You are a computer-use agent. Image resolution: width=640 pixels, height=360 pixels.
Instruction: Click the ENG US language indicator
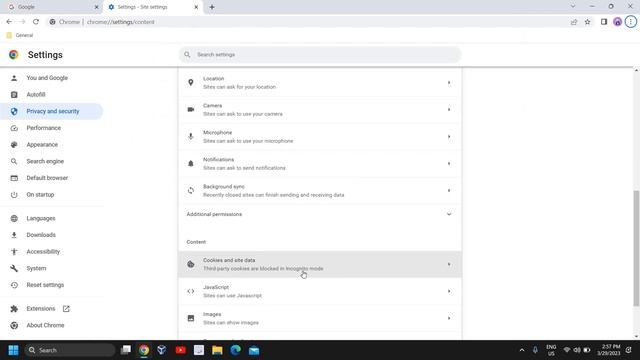tap(551, 350)
